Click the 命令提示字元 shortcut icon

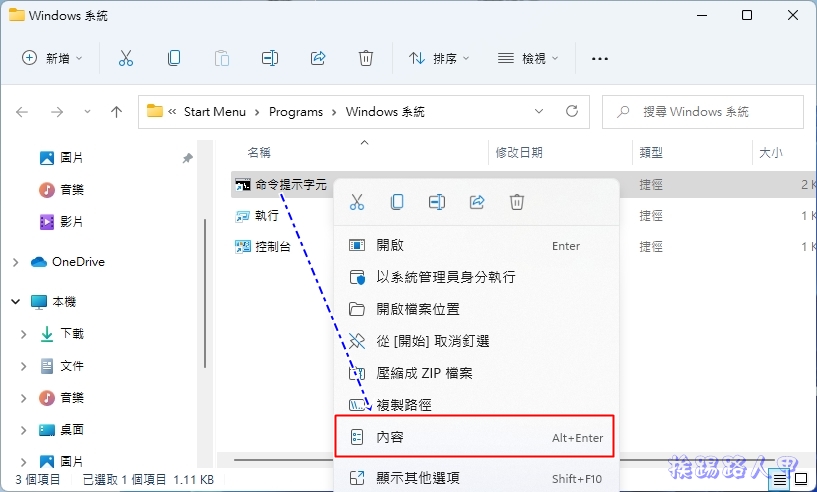tap(243, 184)
